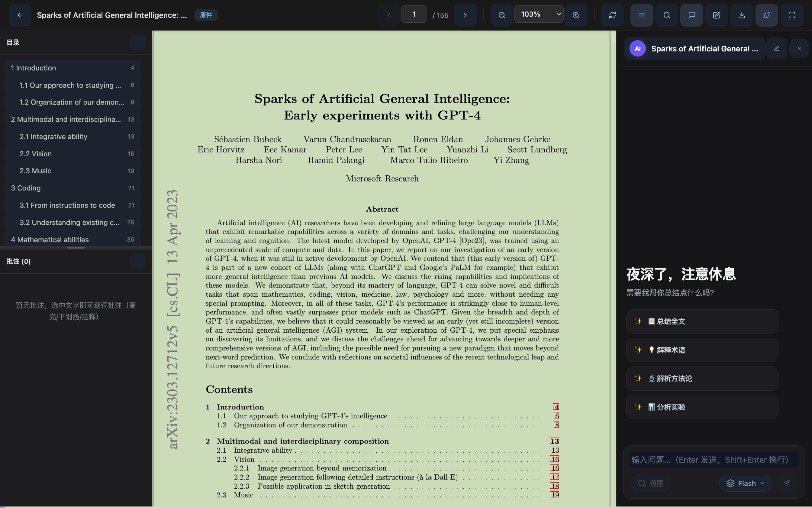Open the Ope23 citation link in the abstract
This screenshot has width=812, height=508.
[472, 241]
